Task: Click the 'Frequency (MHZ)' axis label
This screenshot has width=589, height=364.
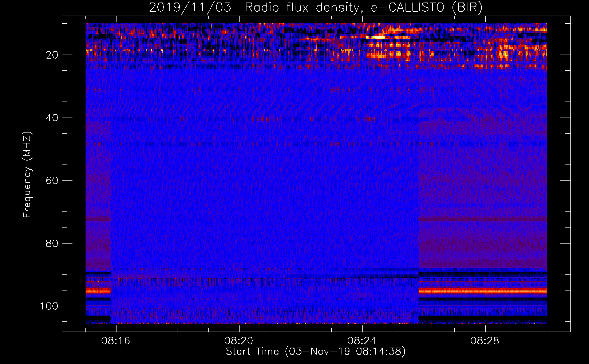Action: (27, 175)
